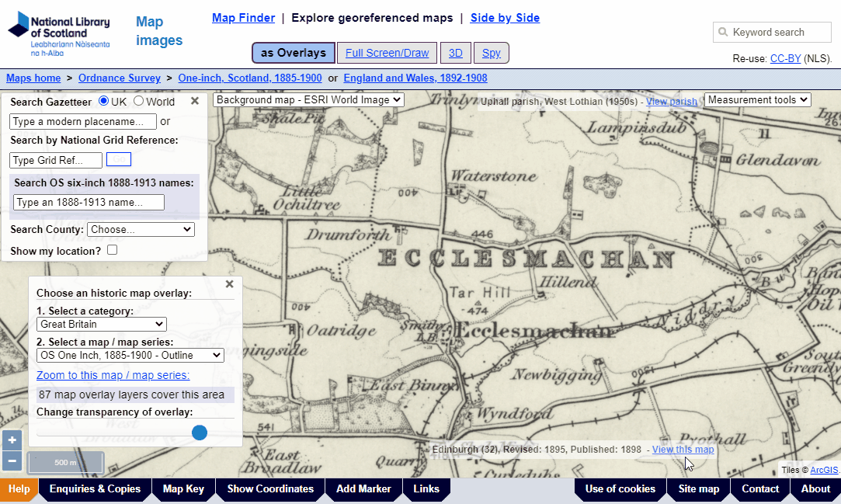Open the Measurement tools dropdown

pyautogui.click(x=757, y=99)
